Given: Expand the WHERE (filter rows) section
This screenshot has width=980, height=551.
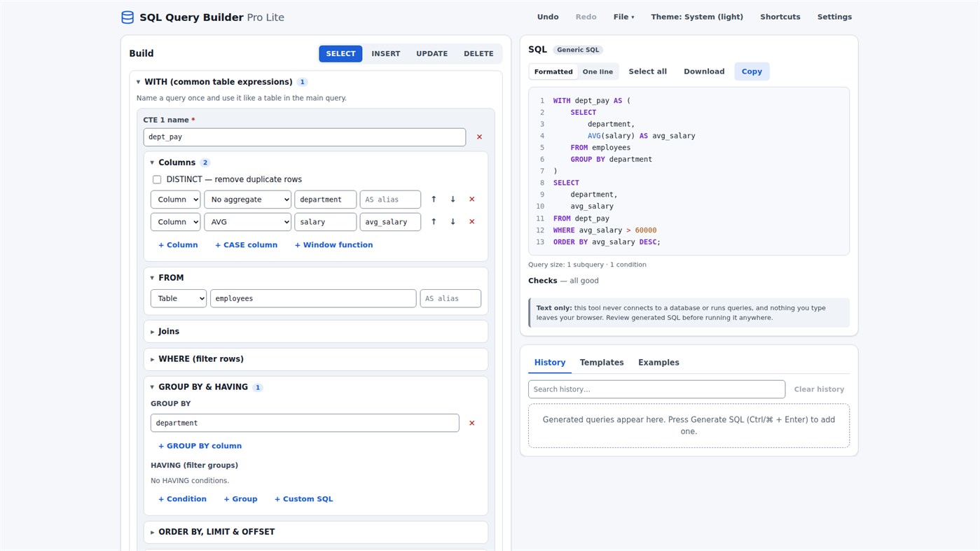Looking at the screenshot, I should point(315,359).
